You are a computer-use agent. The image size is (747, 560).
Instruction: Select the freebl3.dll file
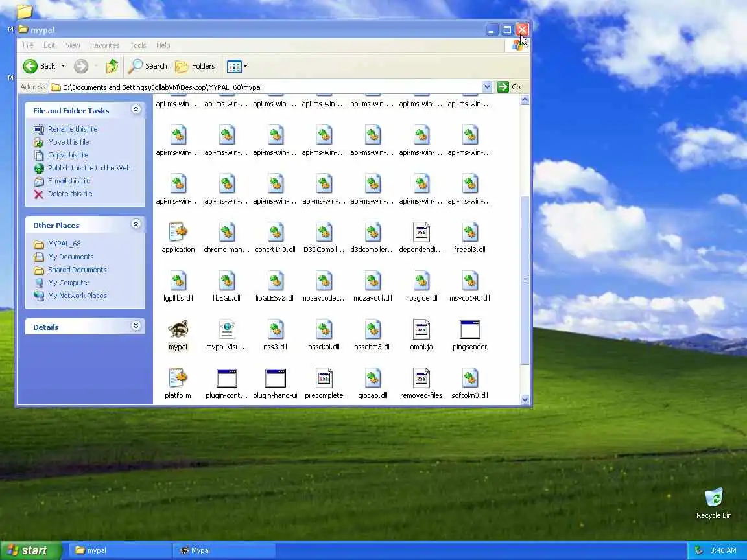(x=469, y=232)
